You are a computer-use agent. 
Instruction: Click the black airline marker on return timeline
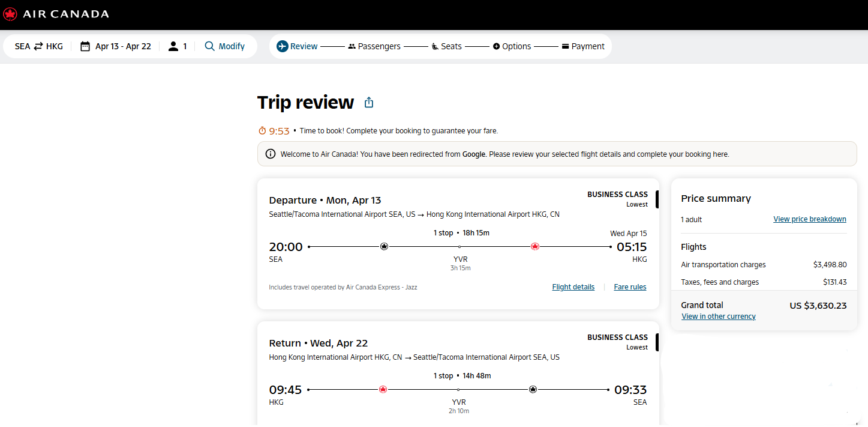click(x=533, y=389)
